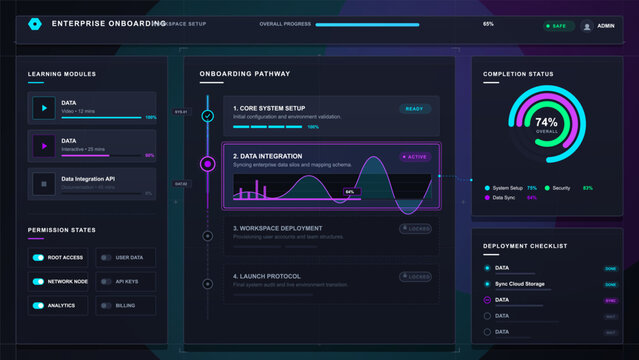Click the purple SYNC badge in checklist

pos(610,301)
